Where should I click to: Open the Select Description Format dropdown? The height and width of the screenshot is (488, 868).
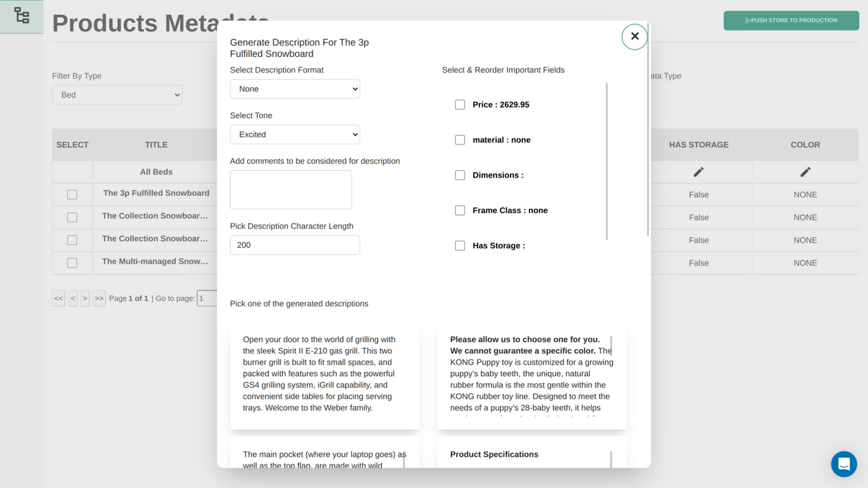pos(294,89)
